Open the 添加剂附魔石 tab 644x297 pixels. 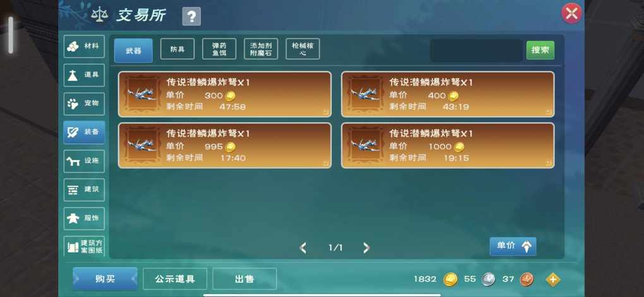tap(261, 49)
